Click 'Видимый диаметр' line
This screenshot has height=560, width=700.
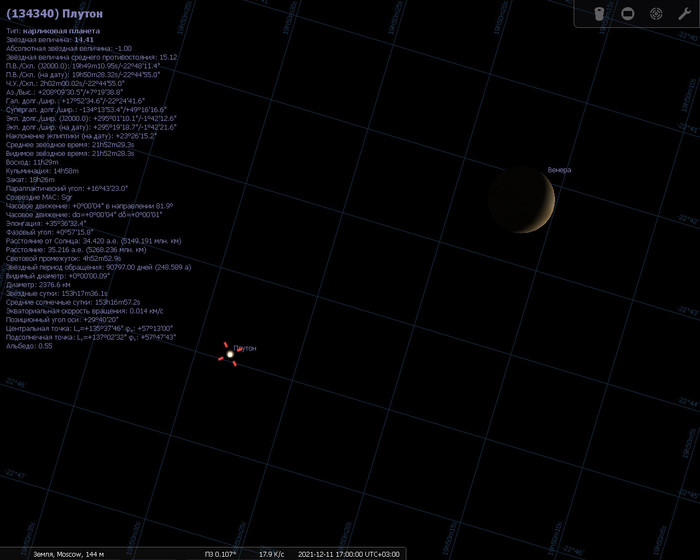58,276
